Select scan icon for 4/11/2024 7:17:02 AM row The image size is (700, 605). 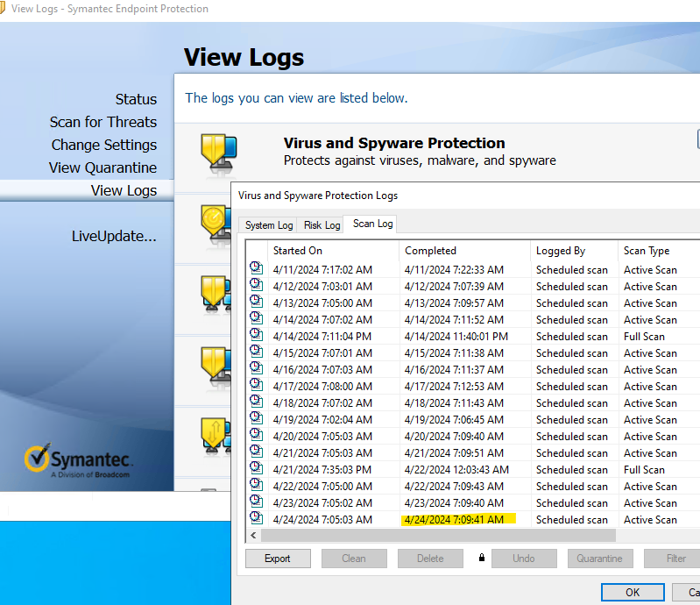point(256,269)
